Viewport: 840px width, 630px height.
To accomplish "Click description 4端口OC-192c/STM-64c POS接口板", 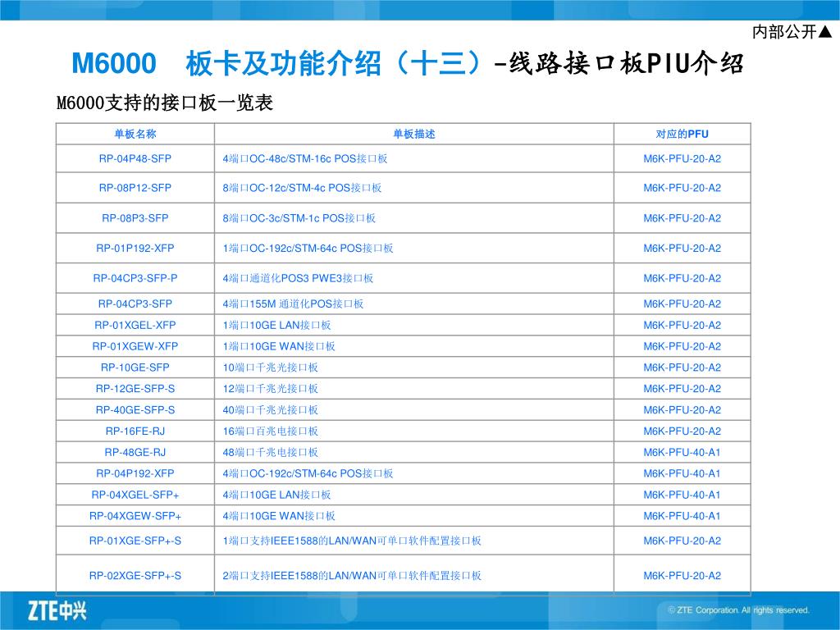I will tap(308, 473).
